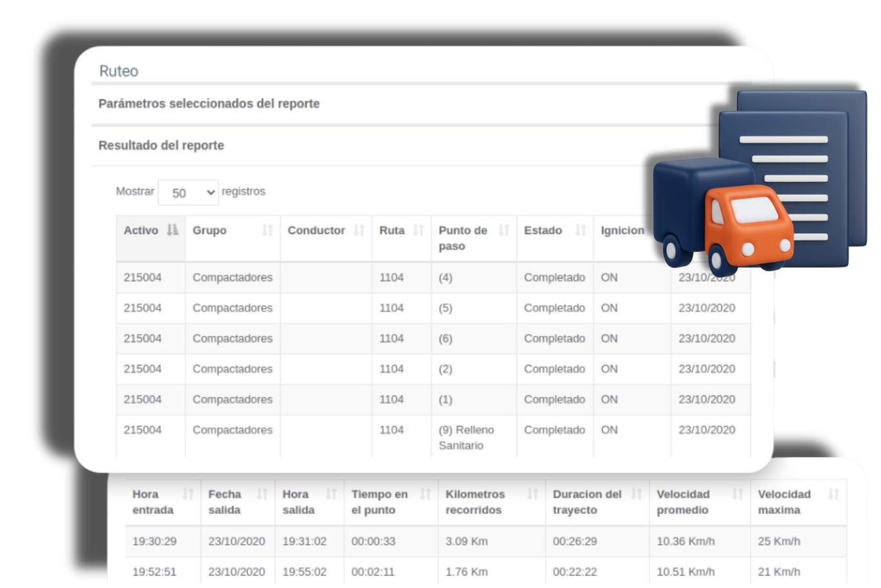The width and height of the screenshot is (881, 588).
Task: Sort by Tiempo en el punto
Action: pos(426,494)
